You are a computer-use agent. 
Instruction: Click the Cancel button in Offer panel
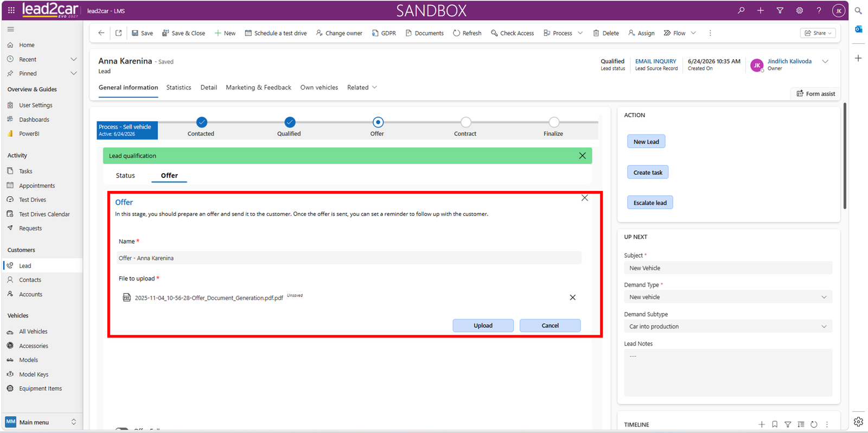[x=550, y=326]
